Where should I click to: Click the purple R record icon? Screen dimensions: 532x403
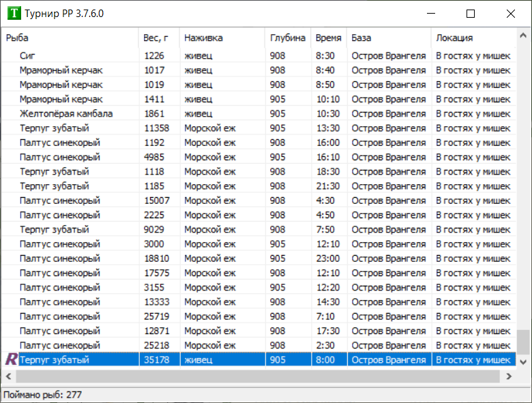tap(11, 359)
